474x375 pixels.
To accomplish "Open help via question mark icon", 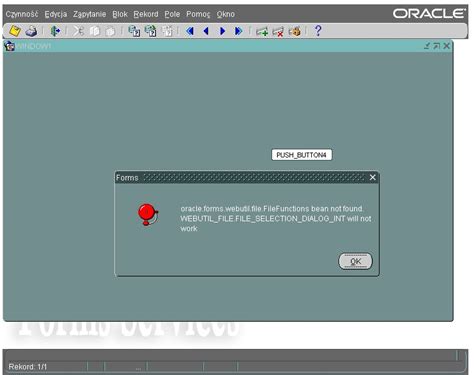I will tap(318, 31).
